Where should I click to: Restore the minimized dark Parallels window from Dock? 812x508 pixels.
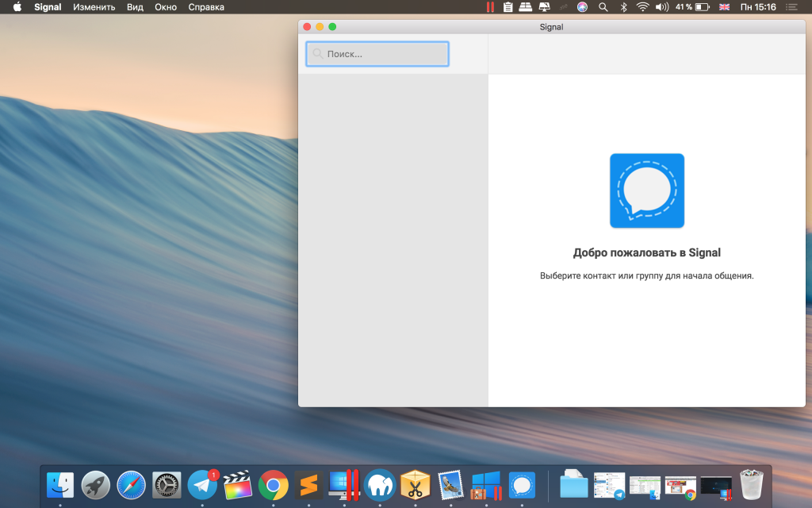716,487
